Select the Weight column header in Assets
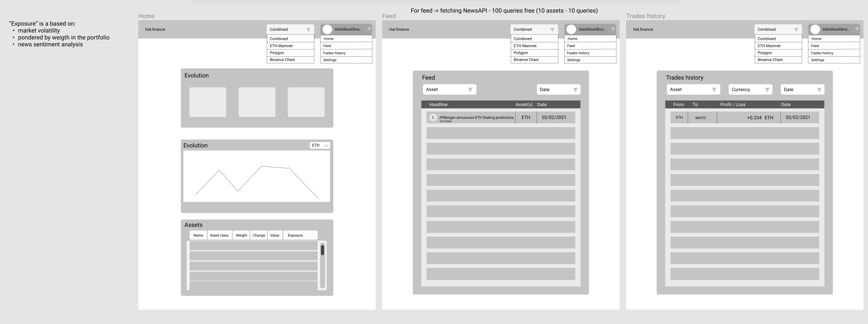The width and height of the screenshot is (868, 324). tap(242, 235)
